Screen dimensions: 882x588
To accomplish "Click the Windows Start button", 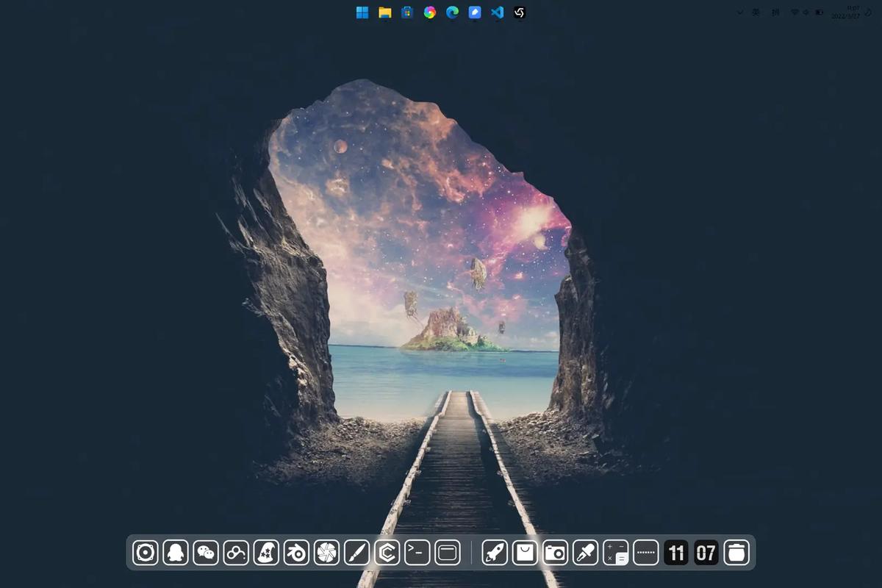I will click(362, 12).
